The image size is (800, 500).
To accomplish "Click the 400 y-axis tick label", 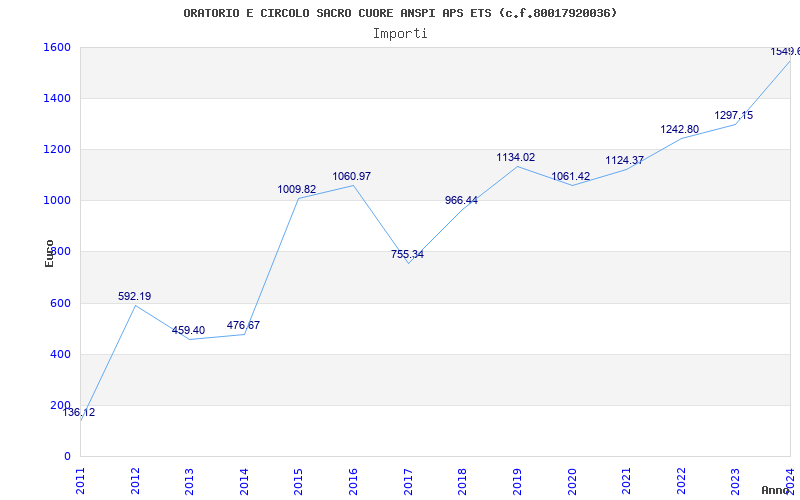I will (60, 355).
